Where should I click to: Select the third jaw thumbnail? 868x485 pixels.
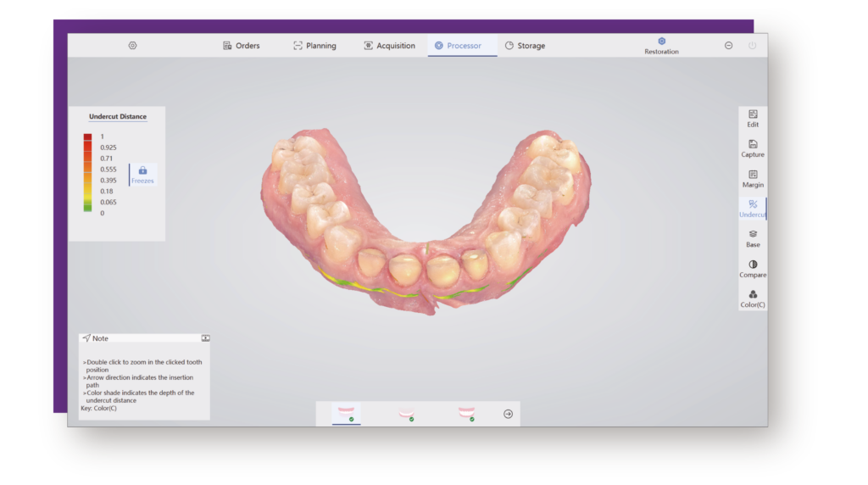(467, 414)
